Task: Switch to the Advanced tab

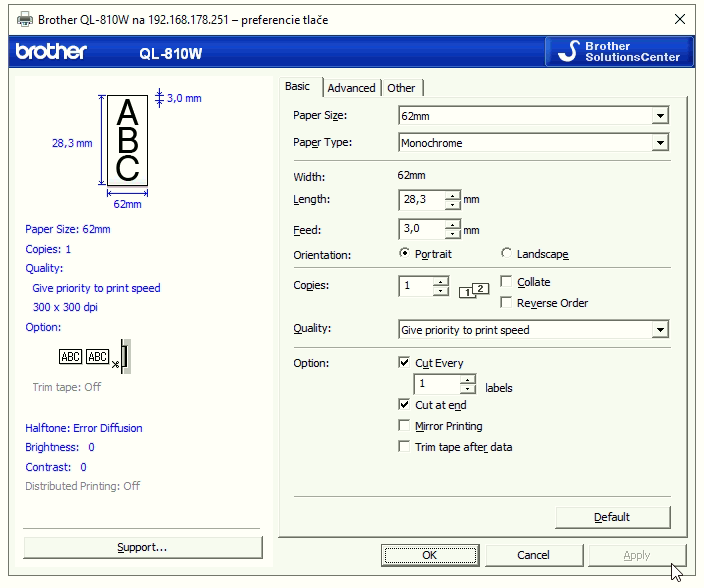Action: pos(351,88)
